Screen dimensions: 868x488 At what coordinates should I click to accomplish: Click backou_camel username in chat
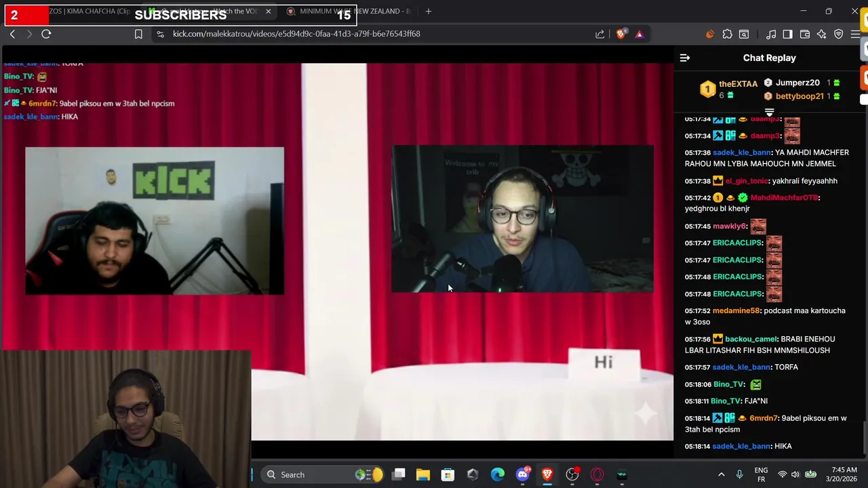coord(751,339)
